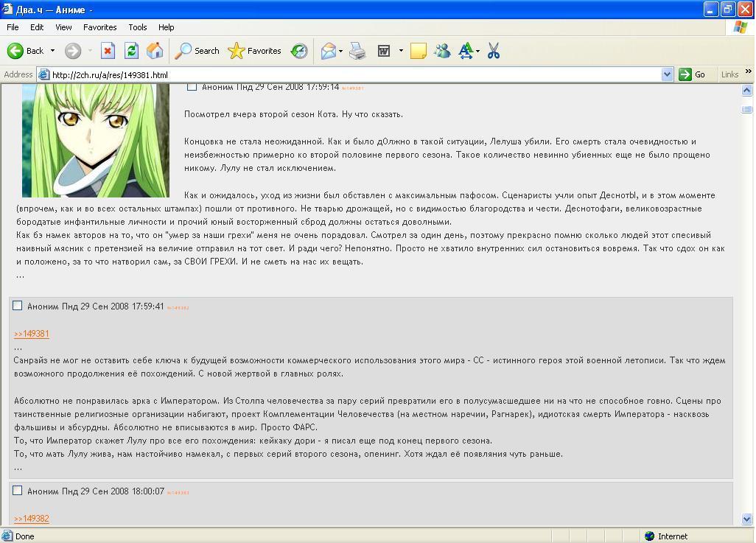Expand the Edit with Word dropdown
Viewport: 756px width, 543px height.
tap(401, 51)
